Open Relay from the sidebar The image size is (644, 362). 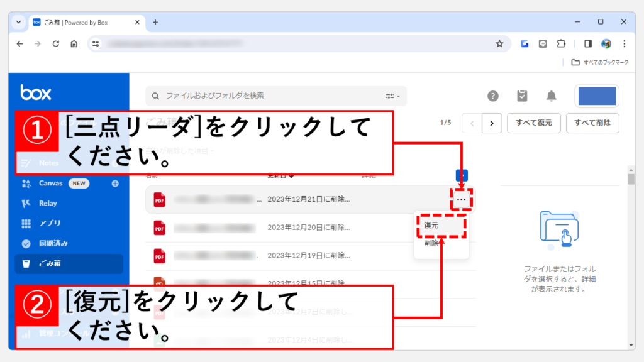[48, 203]
